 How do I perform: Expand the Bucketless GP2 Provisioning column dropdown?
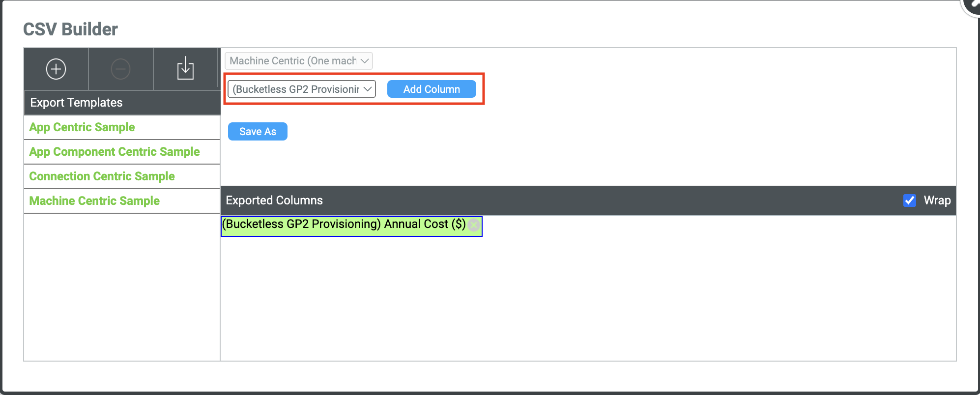(302, 89)
